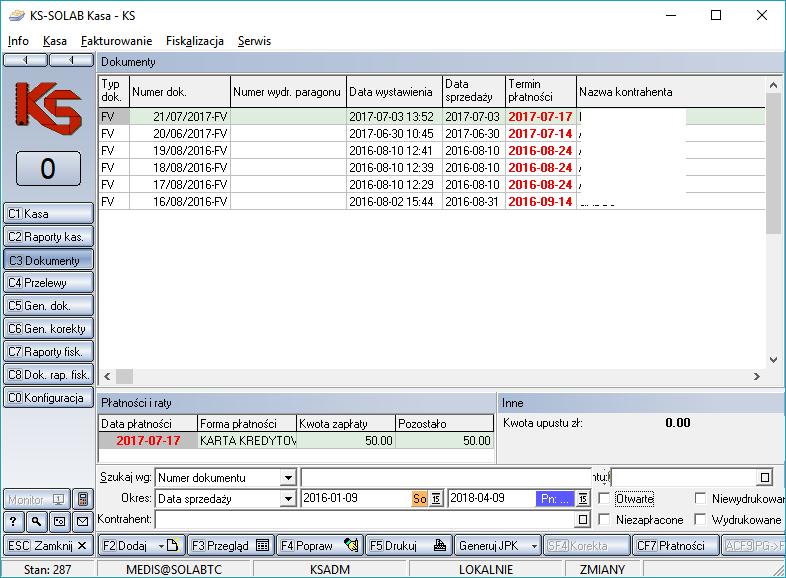Click the Kontrahent field picker square button
This screenshot has width=786, height=578.
point(582,519)
